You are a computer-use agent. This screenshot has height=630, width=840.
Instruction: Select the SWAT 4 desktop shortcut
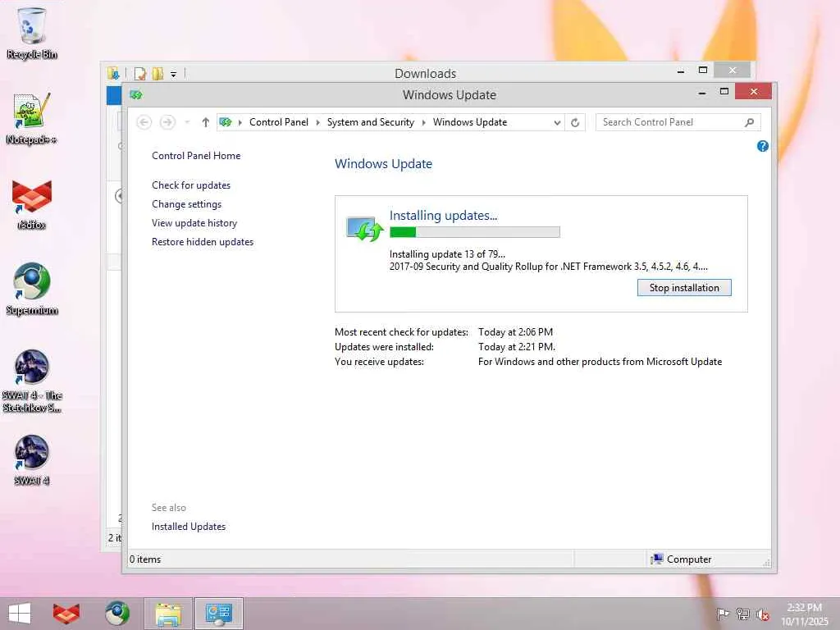(32, 460)
